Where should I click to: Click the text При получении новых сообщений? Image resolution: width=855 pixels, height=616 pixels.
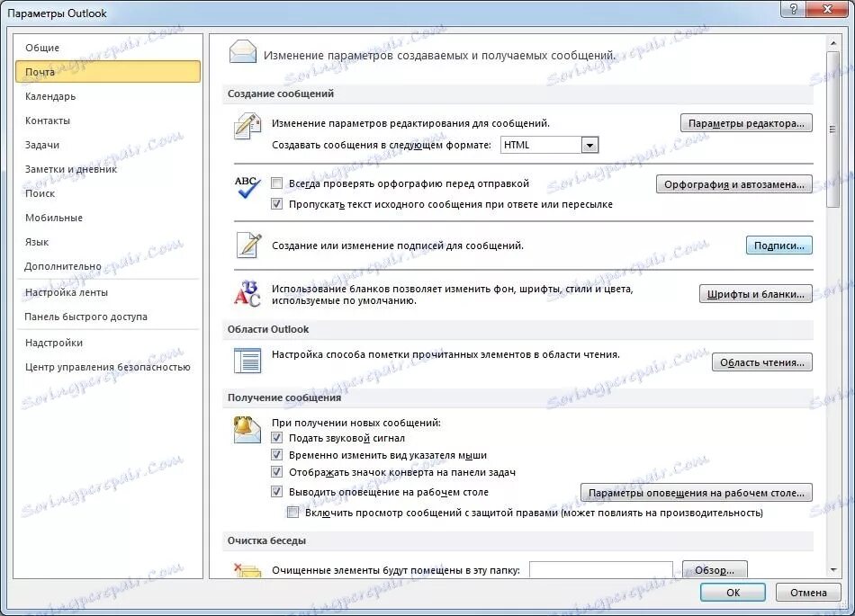(356, 423)
